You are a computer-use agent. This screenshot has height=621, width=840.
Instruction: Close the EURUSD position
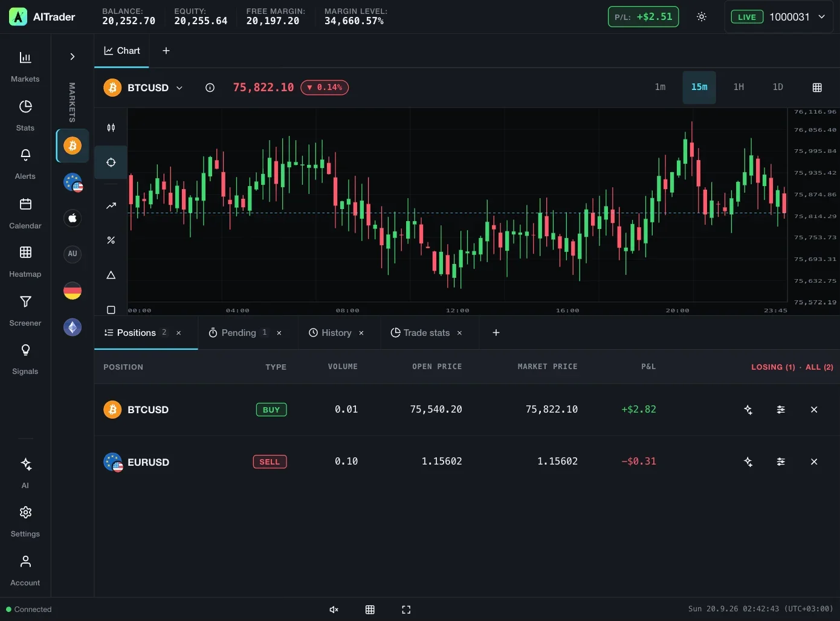(x=814, y=462)
